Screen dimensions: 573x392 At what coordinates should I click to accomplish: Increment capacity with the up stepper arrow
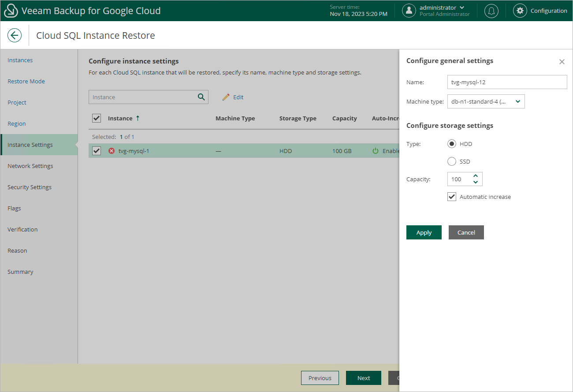point(476,176)
